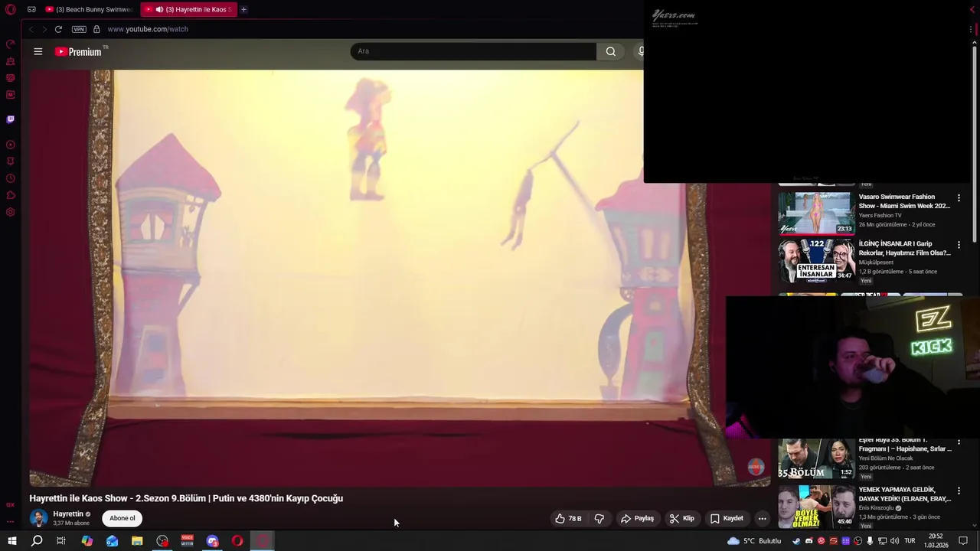Open History clock icon in sidebar
Image resolution: width=980 pixels, height=551 pixels.
[x=11, y=178]
